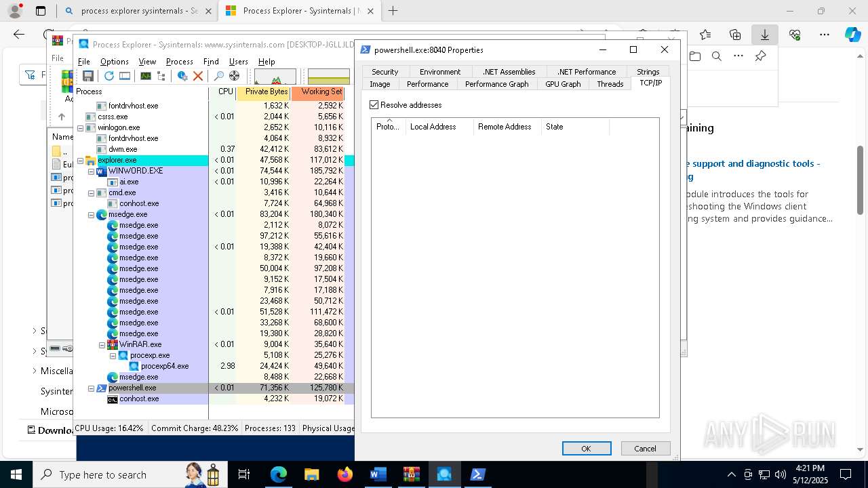Screen dimensions: 868x488
Task: Click the Process Explorer taskbar icon
Action: point(444,474)
